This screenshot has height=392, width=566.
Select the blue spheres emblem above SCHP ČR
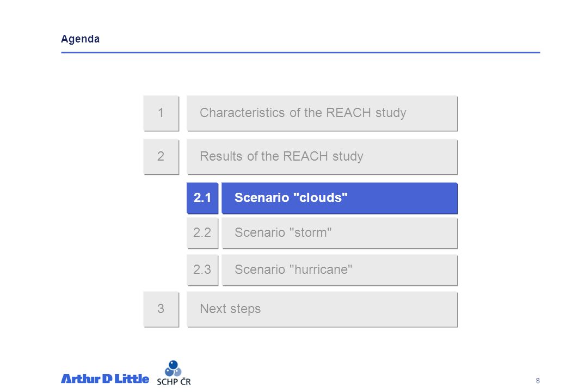[173, 368]
